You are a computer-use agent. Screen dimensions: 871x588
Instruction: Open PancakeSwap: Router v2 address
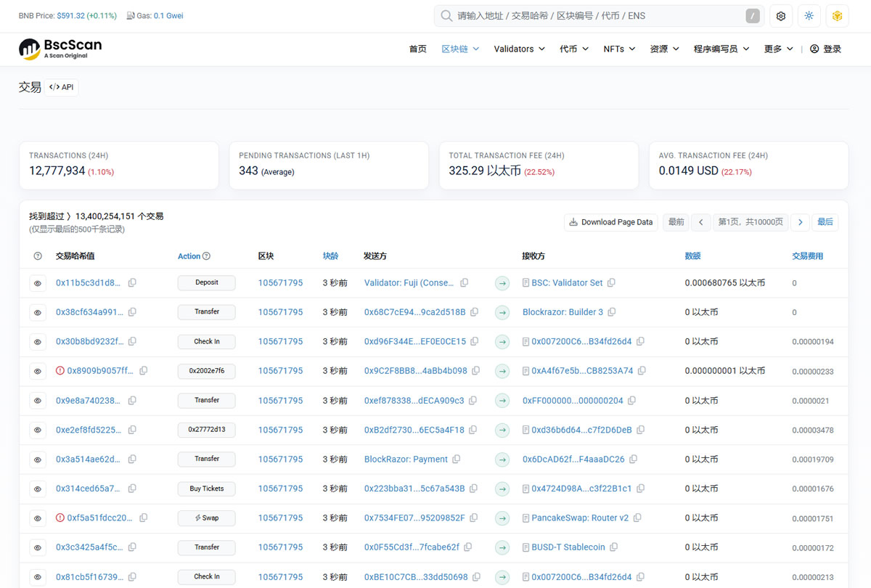tap(580, 518)
